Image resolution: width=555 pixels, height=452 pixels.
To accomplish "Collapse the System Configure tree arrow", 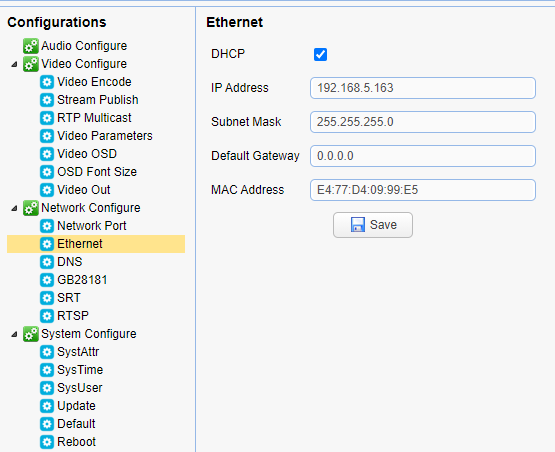I will click(x=14, y=334).
